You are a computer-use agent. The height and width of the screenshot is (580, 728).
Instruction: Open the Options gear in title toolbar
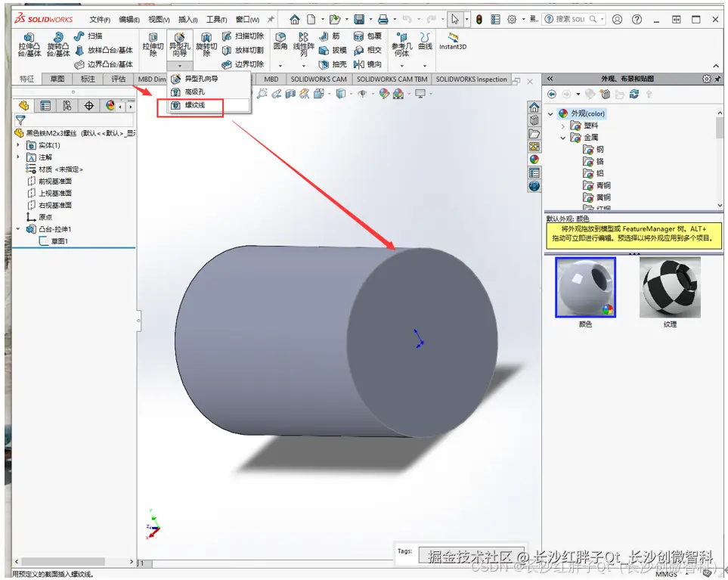coord(512,19)
